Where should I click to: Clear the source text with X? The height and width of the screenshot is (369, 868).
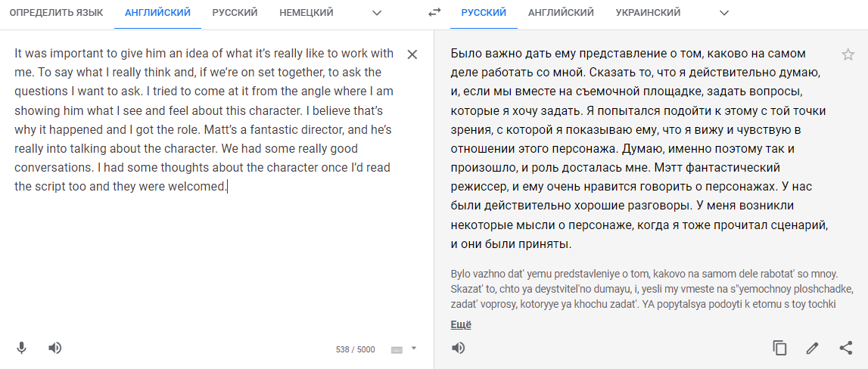pyautogui.click(x=412, y=54)
